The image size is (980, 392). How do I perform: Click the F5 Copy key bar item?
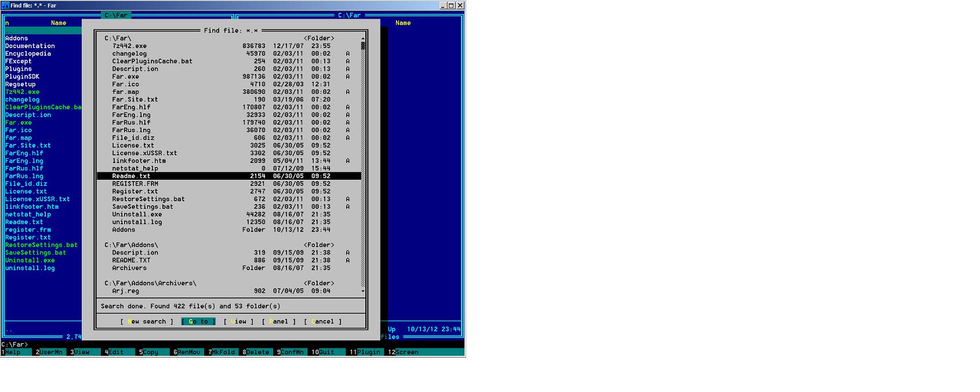pyautogui.click(x=150, y=352)
